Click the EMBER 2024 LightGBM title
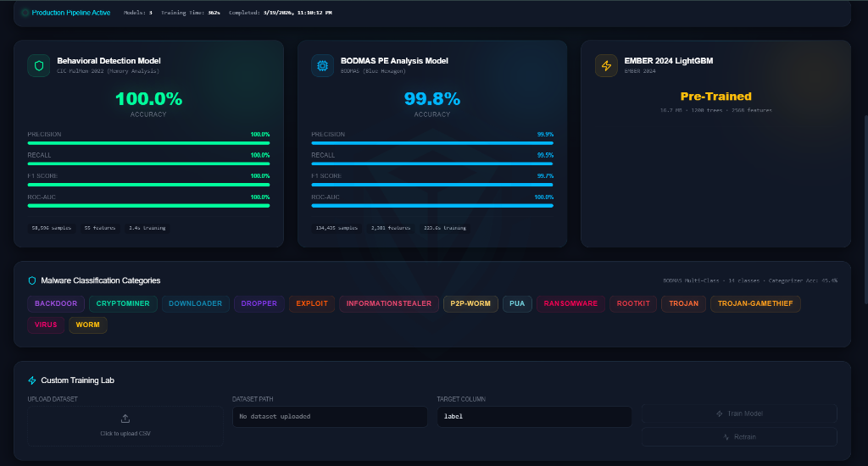This screenshot has width=868, height=466. tap(669, 61)
